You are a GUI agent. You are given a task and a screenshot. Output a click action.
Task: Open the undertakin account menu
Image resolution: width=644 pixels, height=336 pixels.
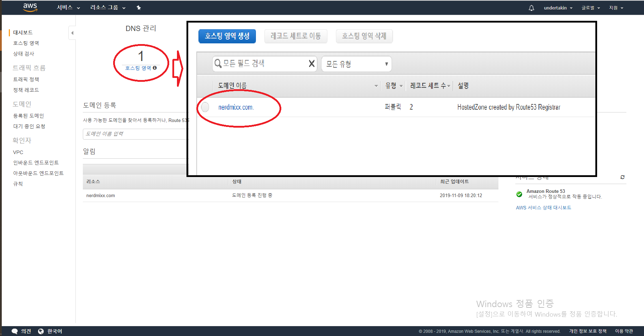pos(558,8)
